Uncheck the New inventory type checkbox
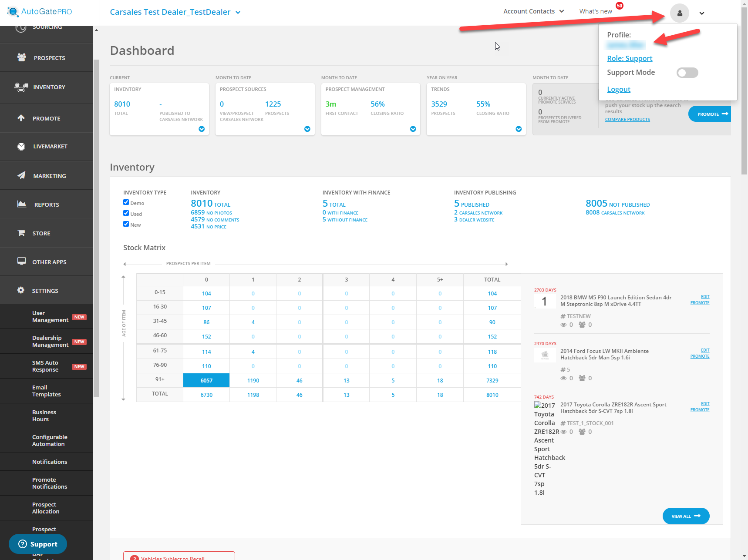The height and width of the screenshot is (560, 748). [x=126, y=224]
